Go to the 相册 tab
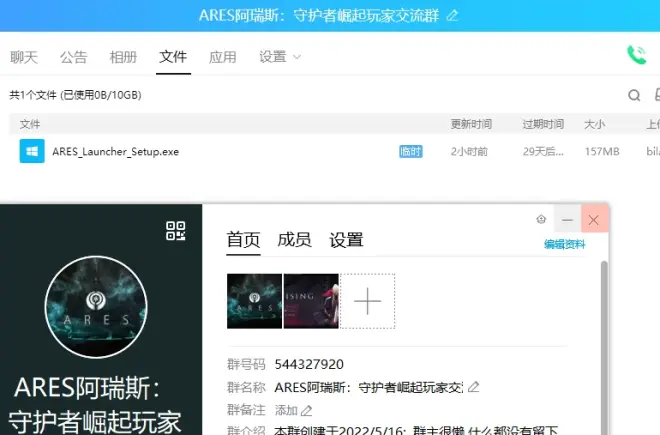Viewport: 660px width, 435px height. 123,57
